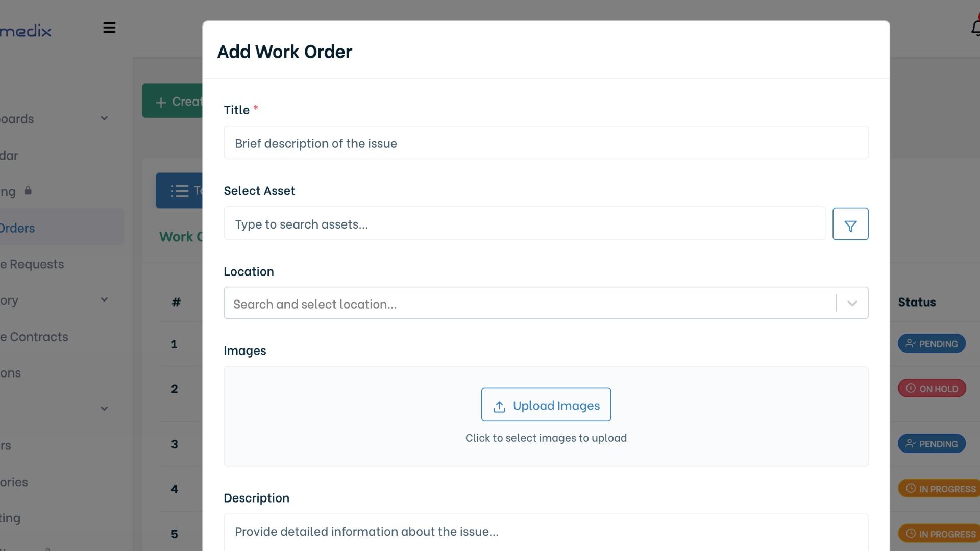This screenshot has height=551, width=980.
Task: Open Service Contracts sidebar item
Action: [x=34, y=337]
